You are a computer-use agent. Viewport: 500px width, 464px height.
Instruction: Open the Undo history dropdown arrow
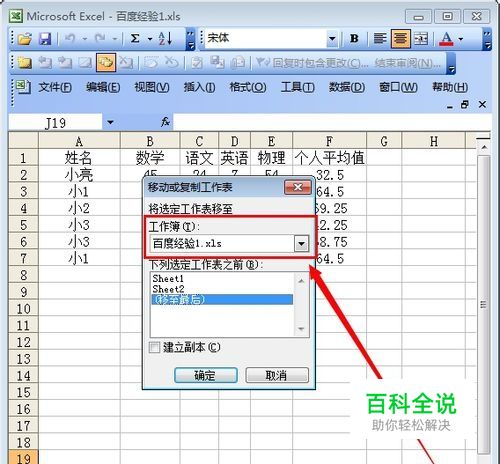(84, 39)
